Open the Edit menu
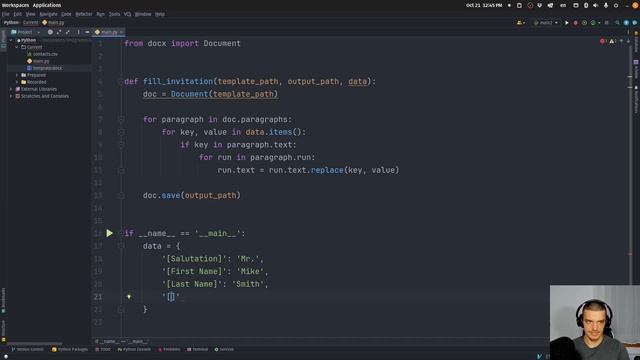The width and height of the screenshot is (640, 360). 18,14
